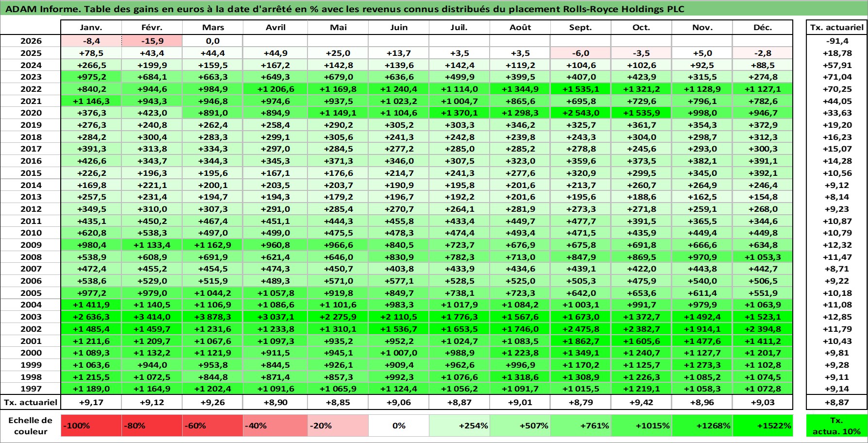868x443 pixels.
Task: Click the +3 878,3 cell in 2003
Action: pyautogui.click(x=213, y=317)
